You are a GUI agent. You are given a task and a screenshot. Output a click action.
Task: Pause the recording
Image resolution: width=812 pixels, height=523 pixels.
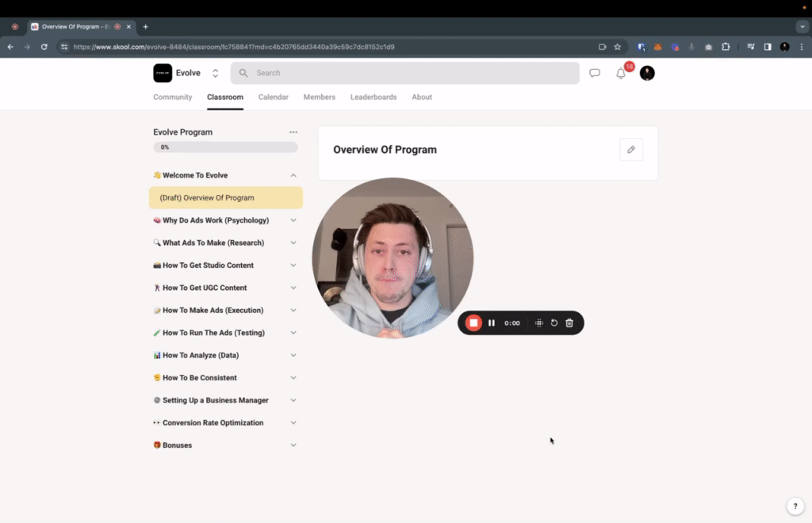coord(492,323)
